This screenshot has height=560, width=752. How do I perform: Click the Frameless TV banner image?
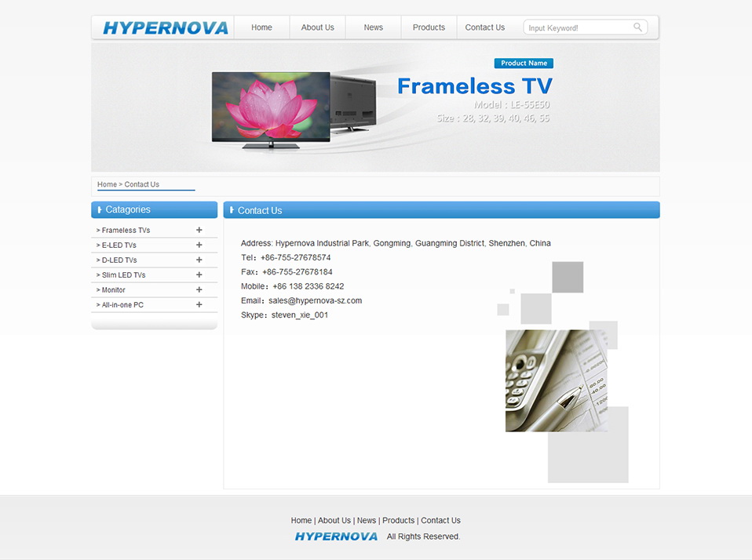pos(375,107)
